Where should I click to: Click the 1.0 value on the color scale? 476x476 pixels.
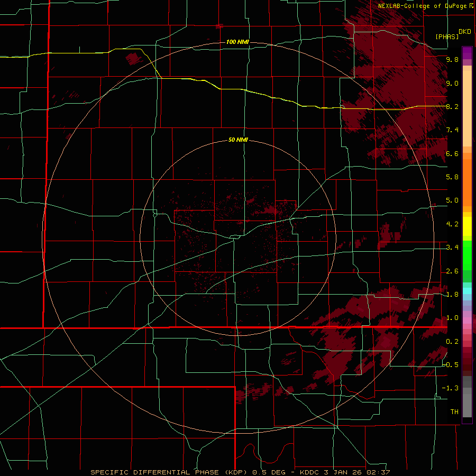pyautogui.click(x=452, y=318)
